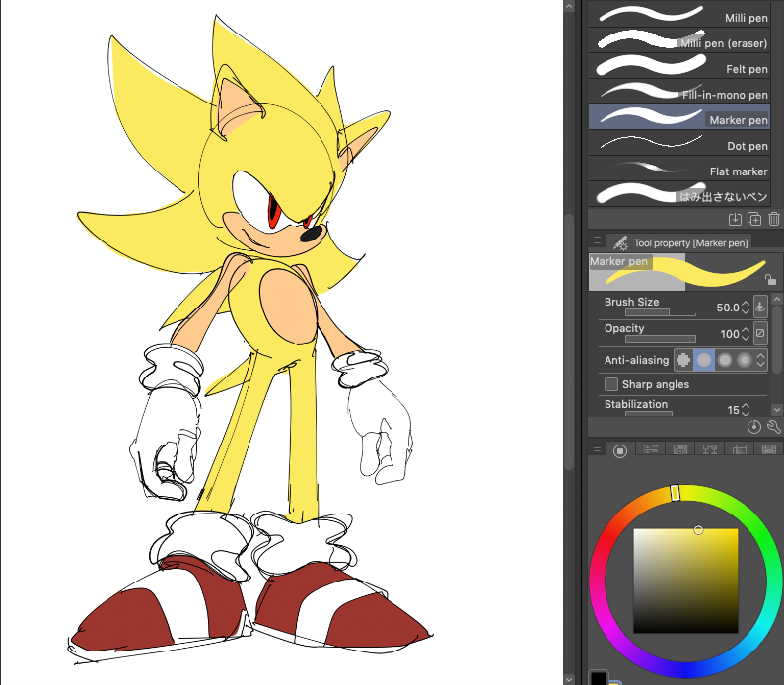Click the Brush Size slider bar

point(660,312)
